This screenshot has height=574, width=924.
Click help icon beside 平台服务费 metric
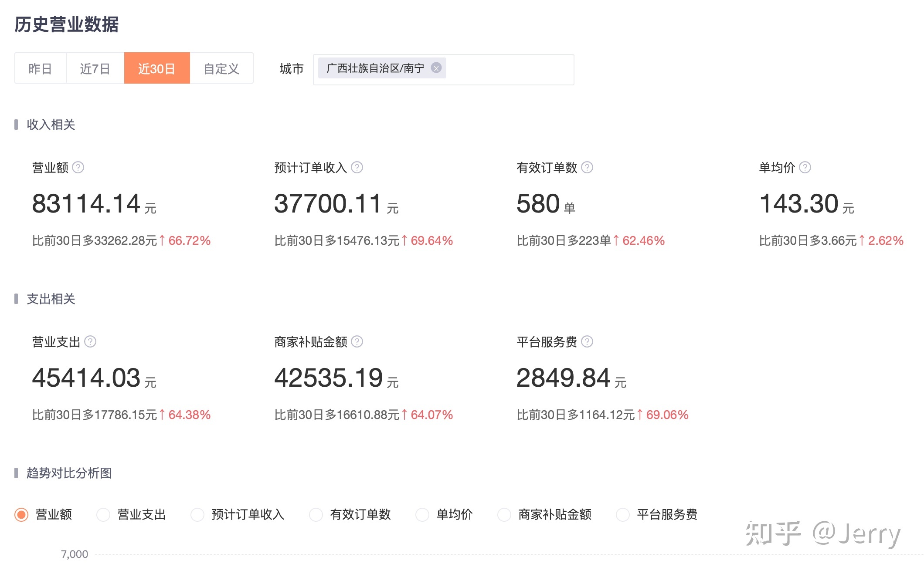click(x=587, y=341)
